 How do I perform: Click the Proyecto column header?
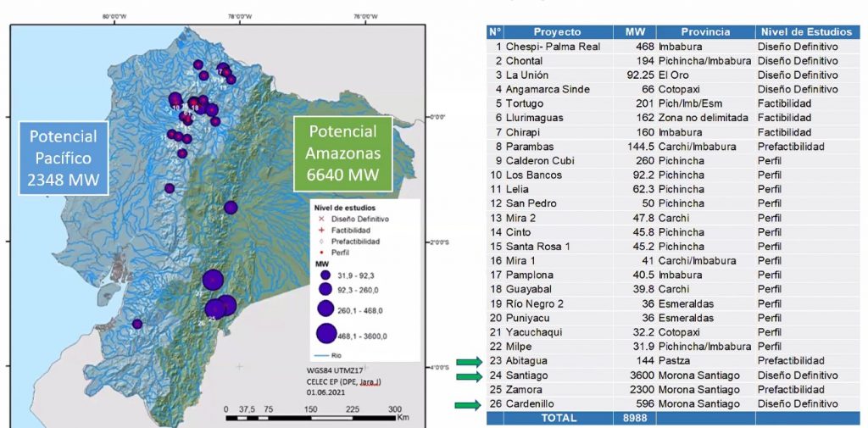click(557, 32)
